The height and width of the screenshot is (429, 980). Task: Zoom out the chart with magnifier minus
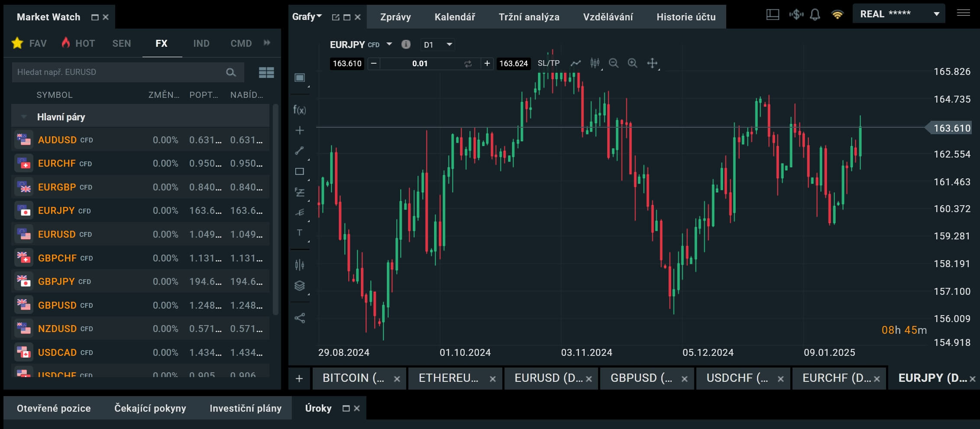pyautogui.click(x=613, y=63)
